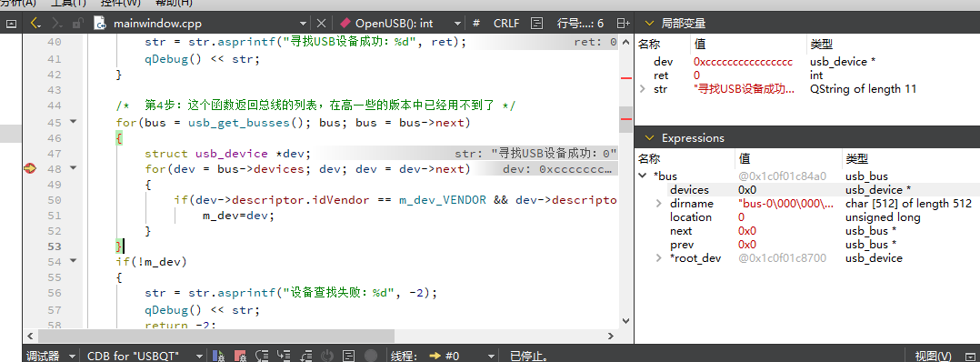Screen dimensions: 980x362
Task: Select the location row under *bus
Action: pyautogui.click(x=807, y=217)
